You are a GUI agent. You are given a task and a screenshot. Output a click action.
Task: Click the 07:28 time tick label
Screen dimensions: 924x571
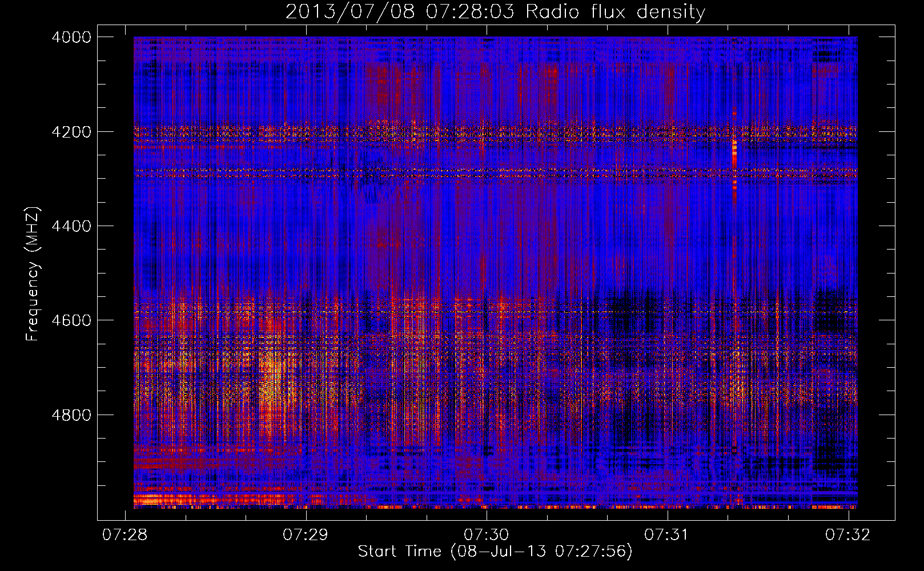[x=125, y=534]
